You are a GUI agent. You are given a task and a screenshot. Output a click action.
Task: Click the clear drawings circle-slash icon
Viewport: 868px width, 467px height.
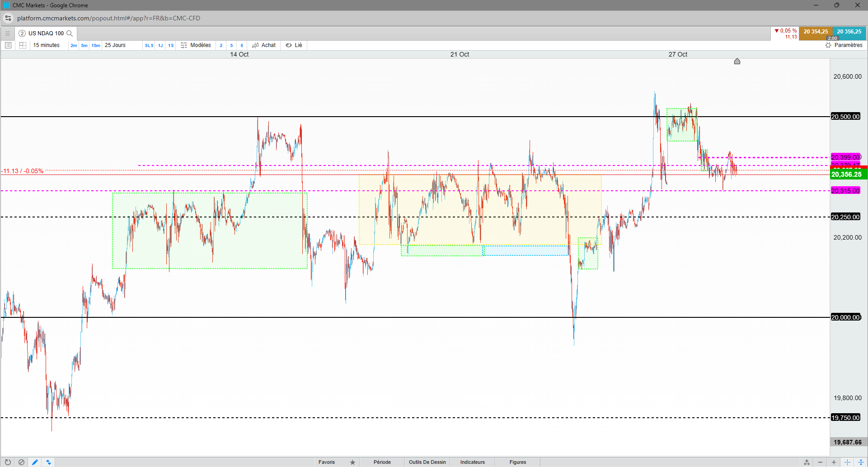click(21, 462)
